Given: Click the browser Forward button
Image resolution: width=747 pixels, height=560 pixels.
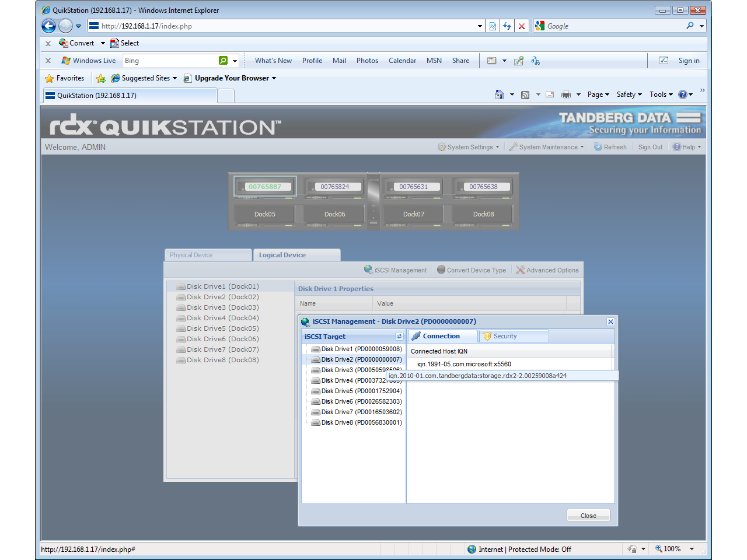Looking at the screenshot, I should (x=65, y=26).
